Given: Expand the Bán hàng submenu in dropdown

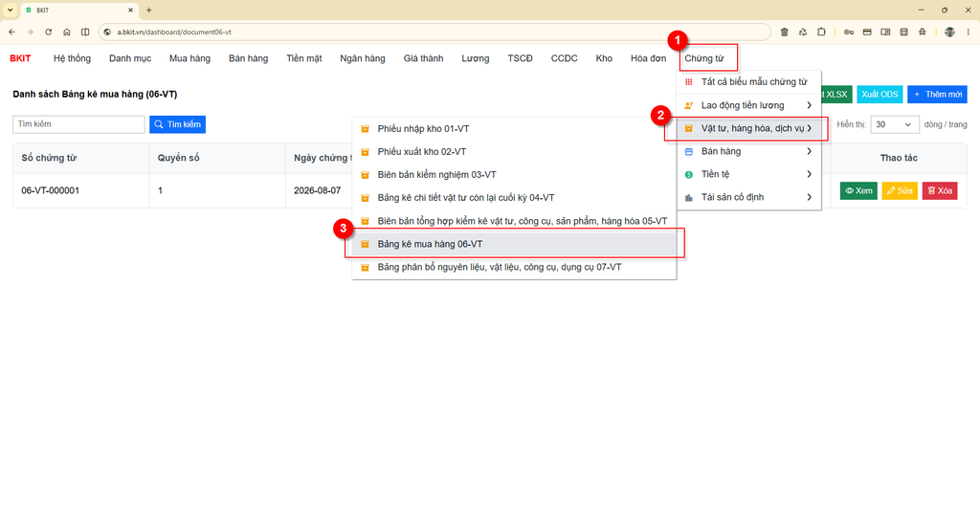Looking at the screenshot, I should coord(748,151).
